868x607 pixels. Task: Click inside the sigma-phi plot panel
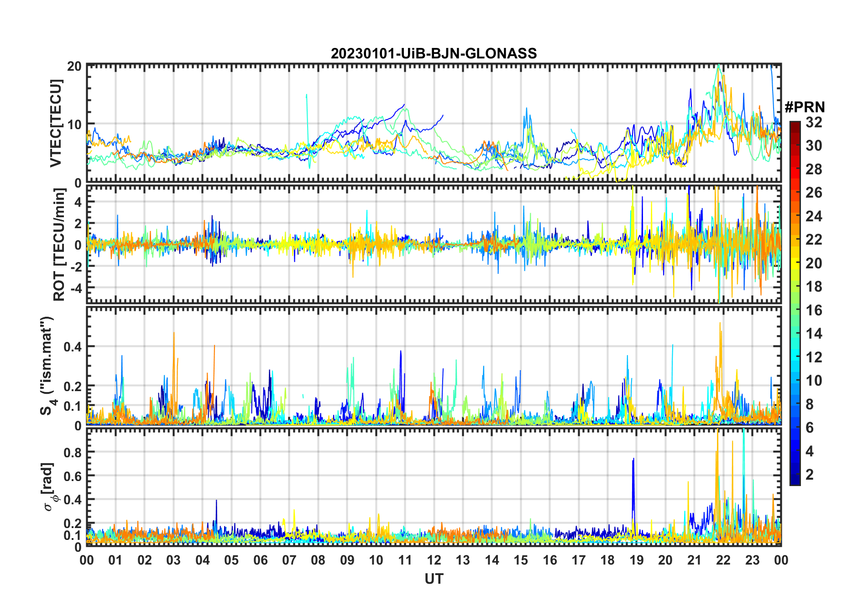point(434,487)
